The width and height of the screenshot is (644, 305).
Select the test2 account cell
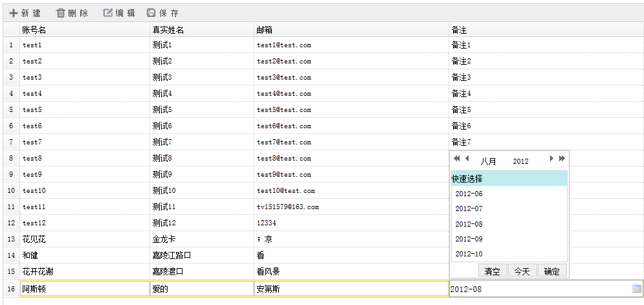[x=85, y=62]
